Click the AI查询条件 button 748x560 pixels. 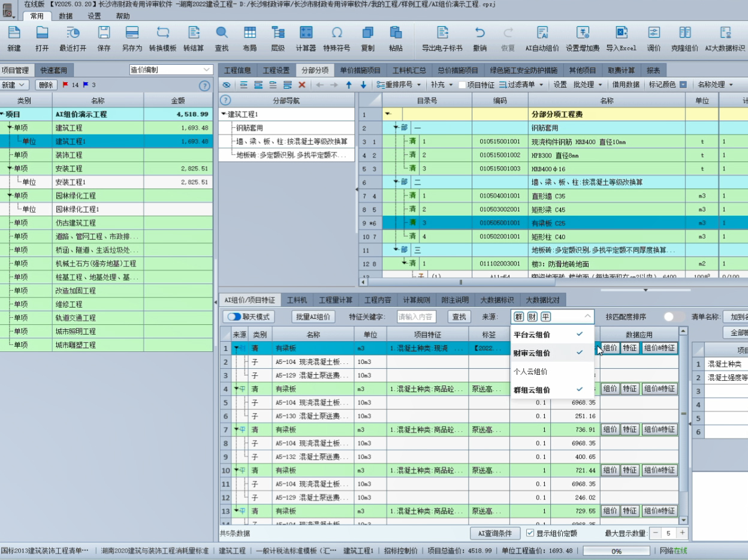(x=494, y=533)
